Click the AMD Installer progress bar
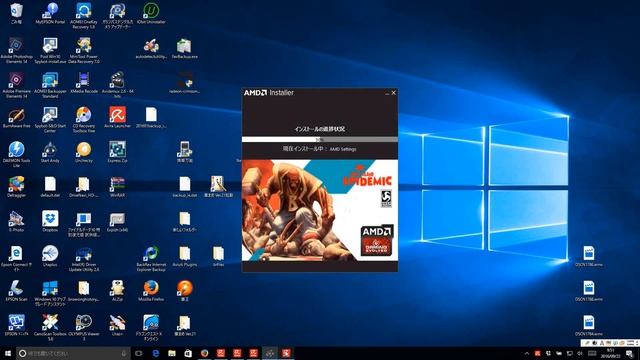The height and width of the screenshot is (360, 640). [x=320, y=140]
